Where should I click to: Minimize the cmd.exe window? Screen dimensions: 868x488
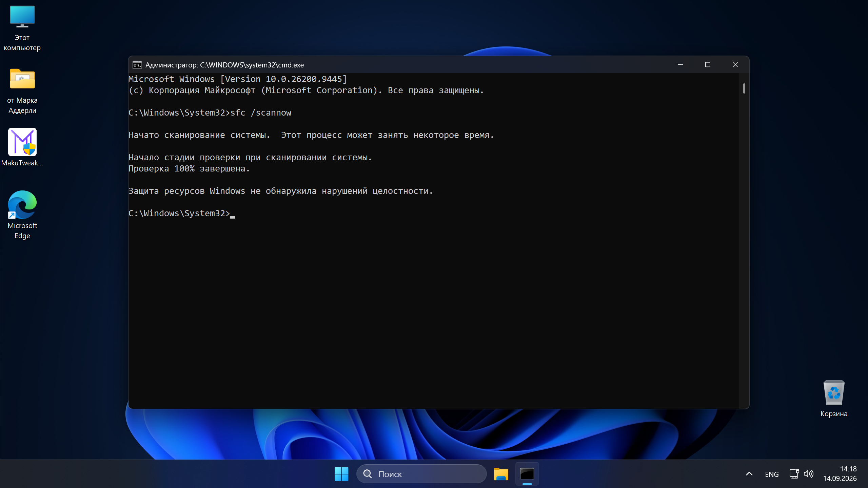[x=680, y=65]
